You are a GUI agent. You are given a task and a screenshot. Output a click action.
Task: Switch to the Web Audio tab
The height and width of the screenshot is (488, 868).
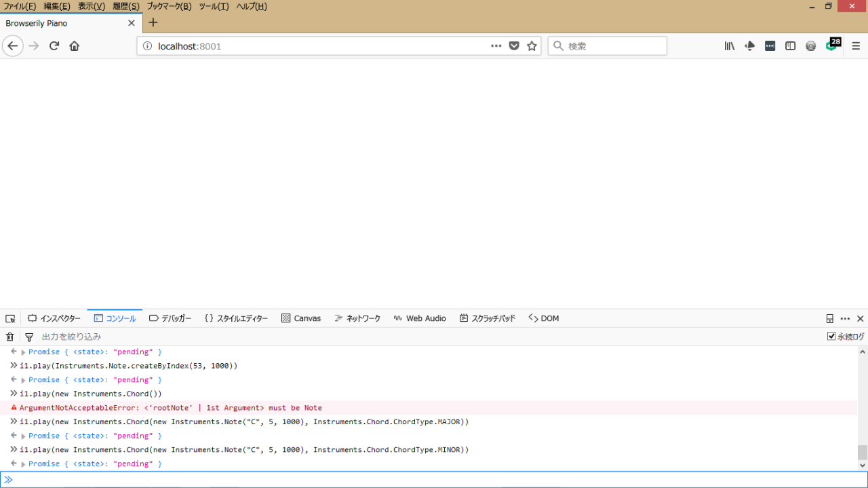pos(420,318)
